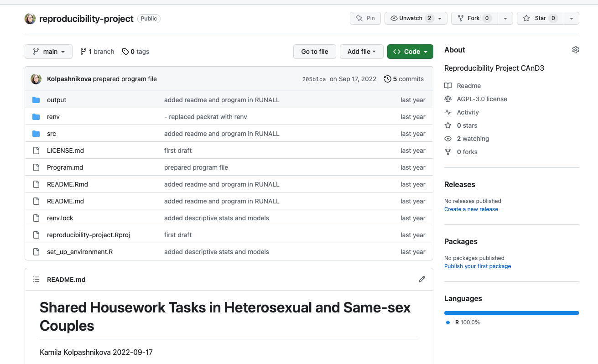Open the 0 tags link
Viewport: 598px width, 364px height.
click(x=136, y=52)
